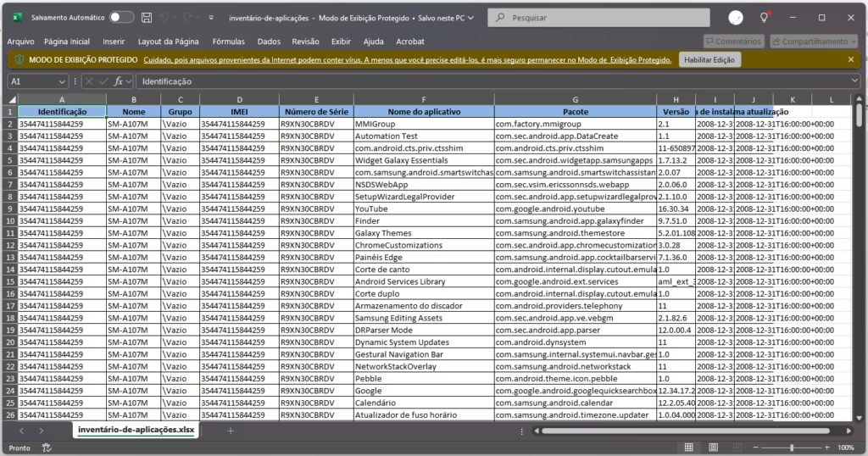This screenshot has height=456, width=868.
Task: Click header cell Nome do aplicativo
Action: click(x=424, y=112)
